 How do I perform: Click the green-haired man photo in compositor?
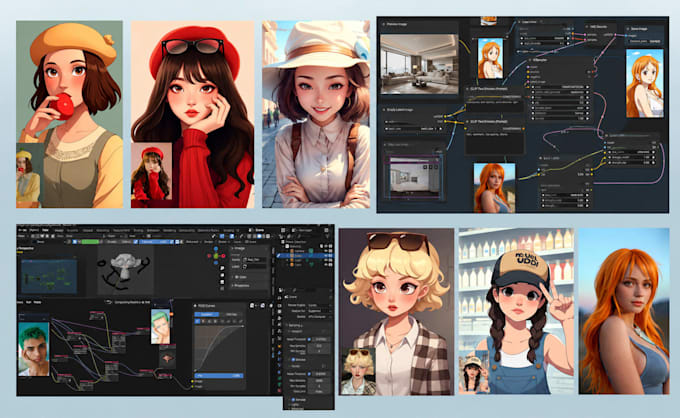(33, 351)
